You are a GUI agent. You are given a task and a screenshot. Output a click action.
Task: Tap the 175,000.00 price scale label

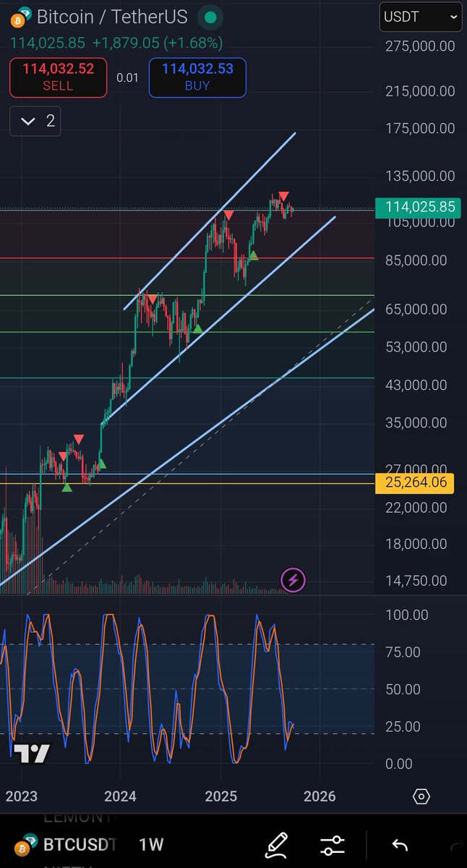(420, 129)
